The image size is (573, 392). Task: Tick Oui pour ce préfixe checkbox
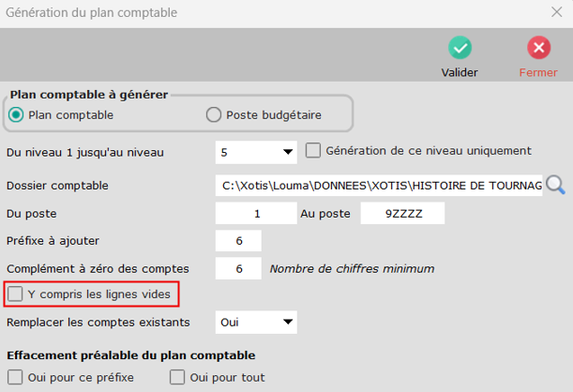pyautogui.click(x=15, y=378)
